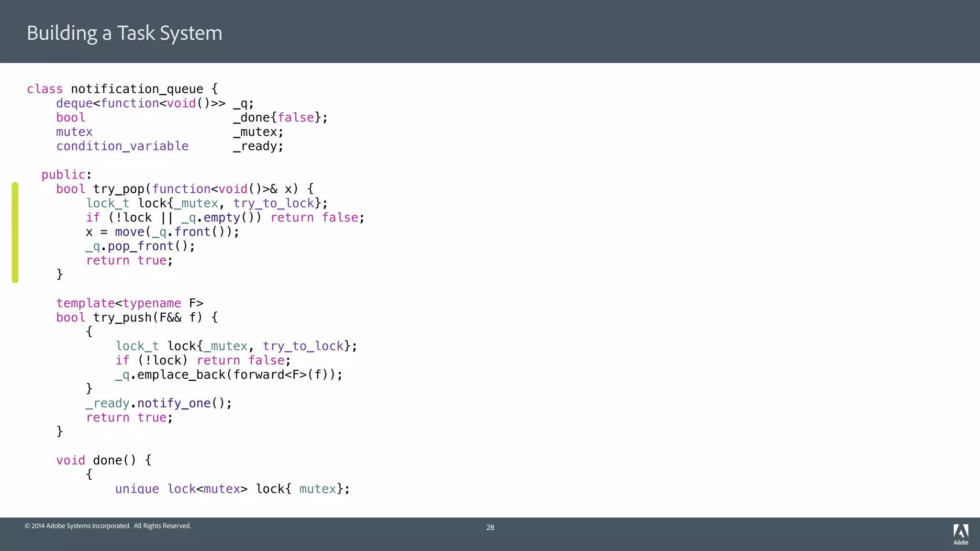The image size is (980, 551).
Task: Click the page number 28 in footer
Action: [x=490, y=527]
